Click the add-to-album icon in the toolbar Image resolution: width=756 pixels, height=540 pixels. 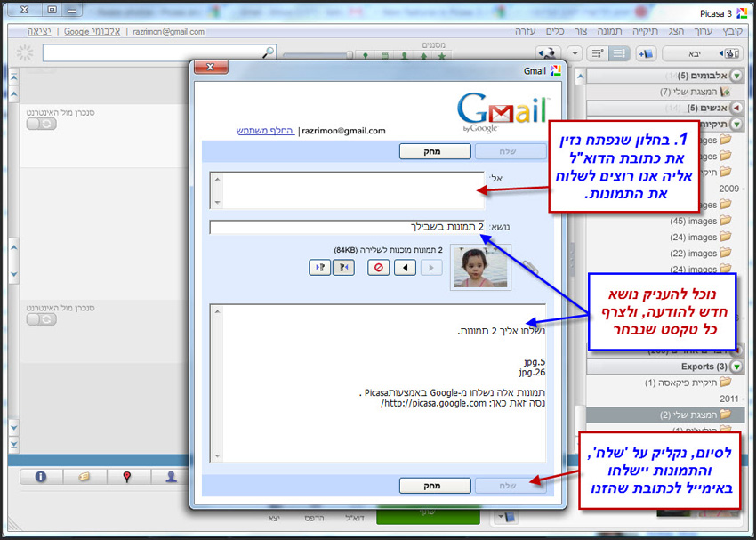coord(646,53)
